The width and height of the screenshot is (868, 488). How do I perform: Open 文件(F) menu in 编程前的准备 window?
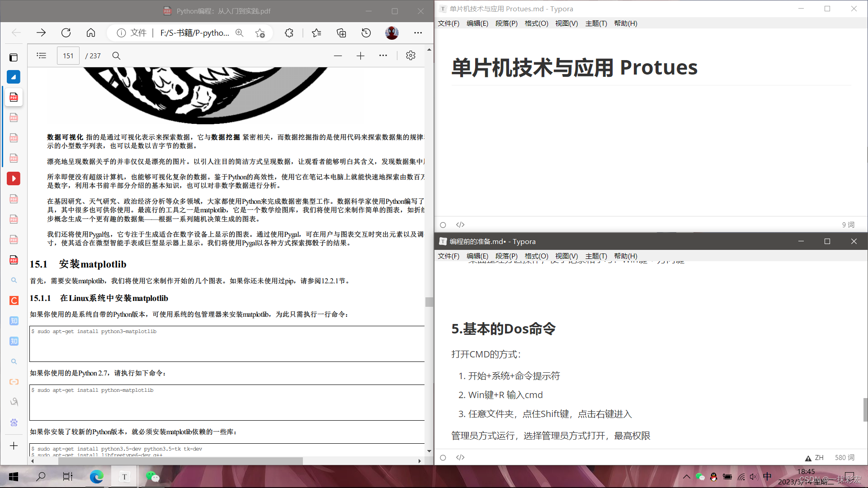click(x=448, y=256)
